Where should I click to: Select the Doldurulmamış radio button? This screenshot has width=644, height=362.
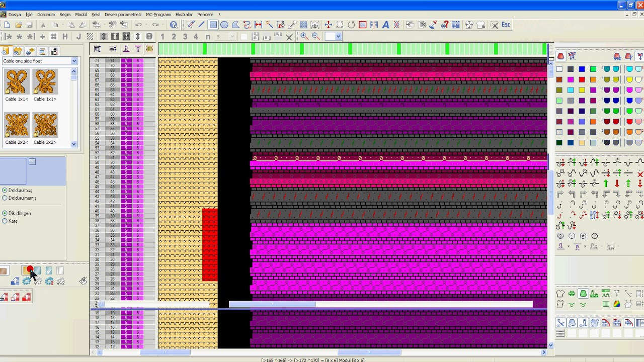5,198
